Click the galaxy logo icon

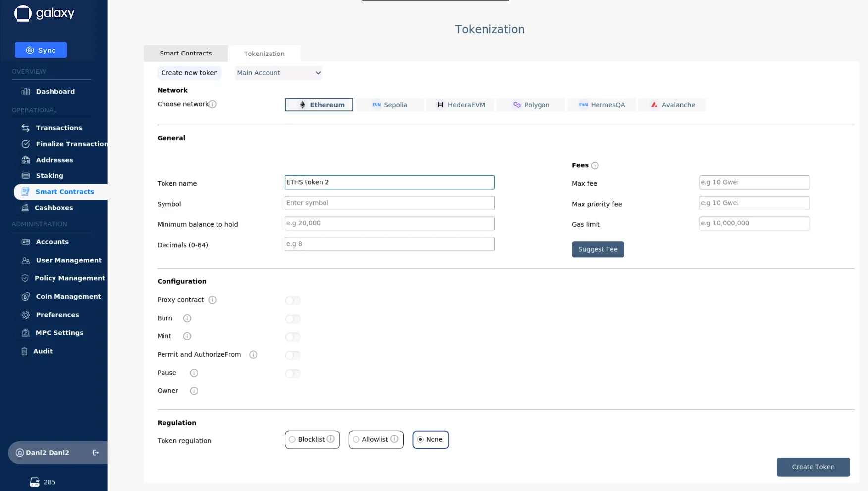coord(23,13)
